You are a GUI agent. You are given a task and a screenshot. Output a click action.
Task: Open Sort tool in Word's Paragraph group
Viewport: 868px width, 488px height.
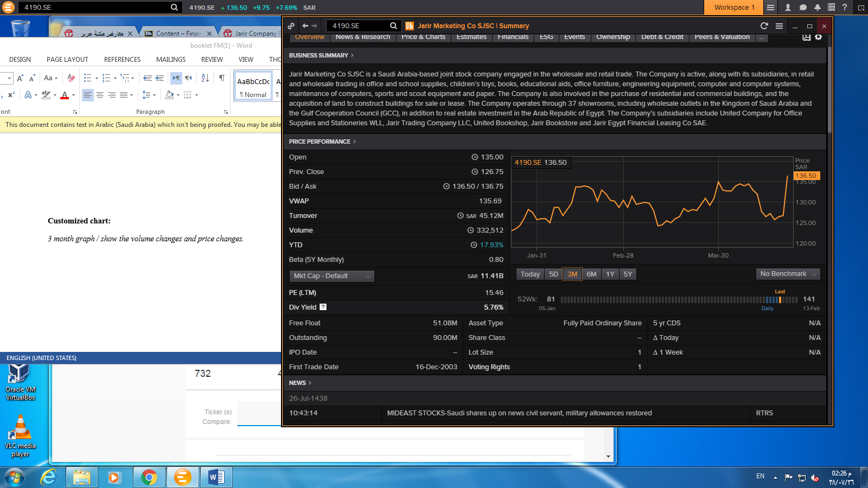point(205,79)
